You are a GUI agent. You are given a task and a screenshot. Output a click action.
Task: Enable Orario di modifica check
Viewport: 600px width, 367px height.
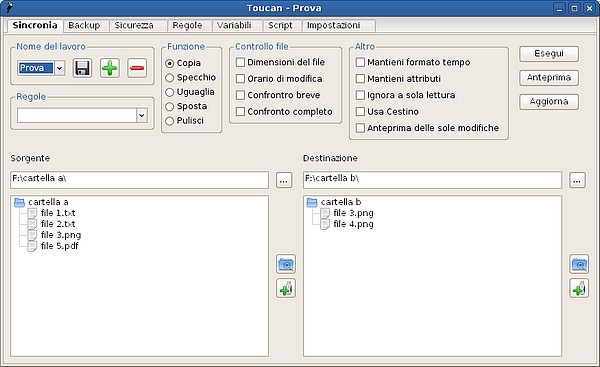[240, 78]
